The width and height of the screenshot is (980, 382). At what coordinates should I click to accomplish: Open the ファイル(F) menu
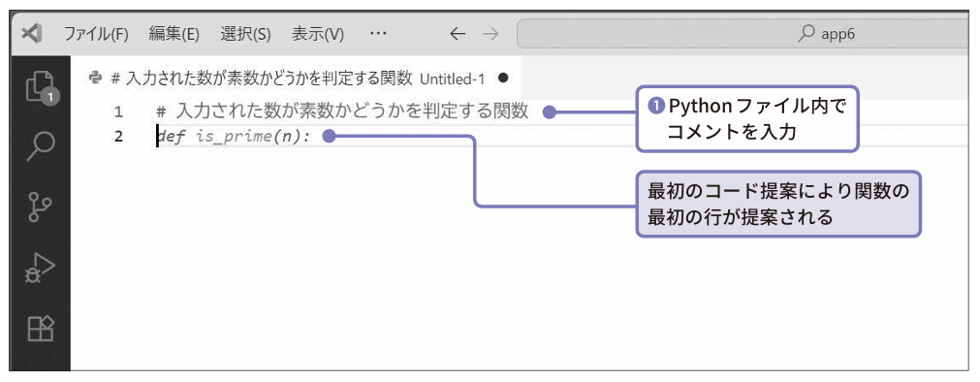point(96,34)
